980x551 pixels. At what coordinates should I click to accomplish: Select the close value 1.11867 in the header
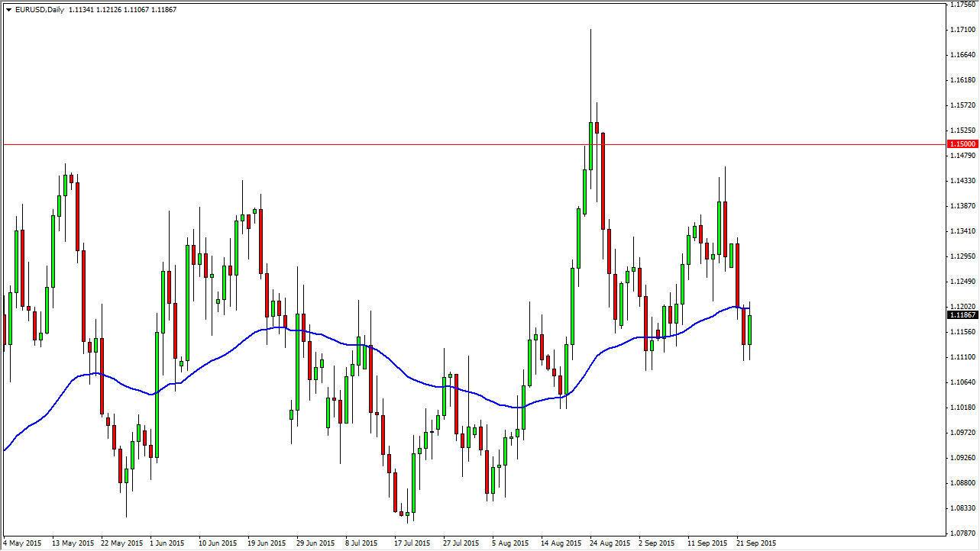163,10
